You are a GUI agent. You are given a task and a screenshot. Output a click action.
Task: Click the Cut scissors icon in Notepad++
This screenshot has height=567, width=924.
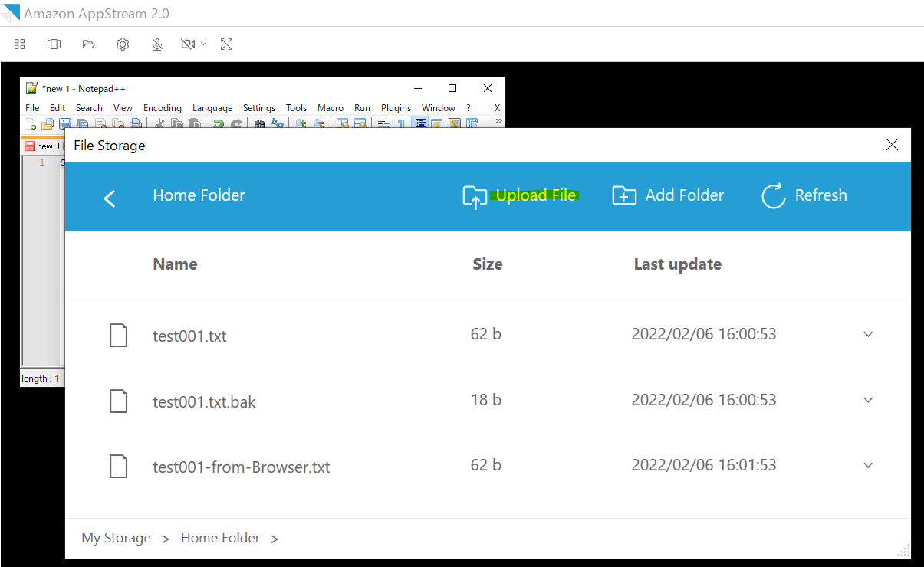click(159, 123)
